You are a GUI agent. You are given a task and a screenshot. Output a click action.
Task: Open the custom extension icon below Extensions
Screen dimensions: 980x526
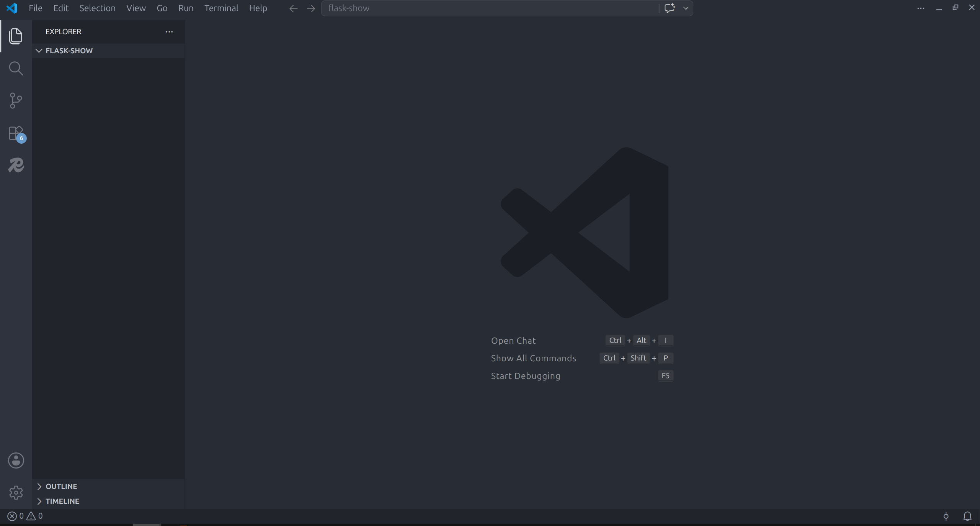pyautogui.click(x=16, y=166)
